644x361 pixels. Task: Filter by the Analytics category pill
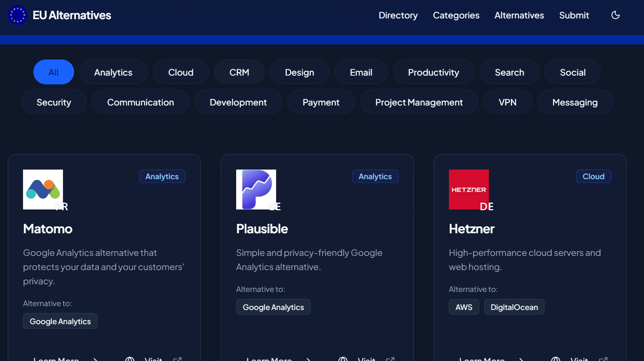(113, 72)
